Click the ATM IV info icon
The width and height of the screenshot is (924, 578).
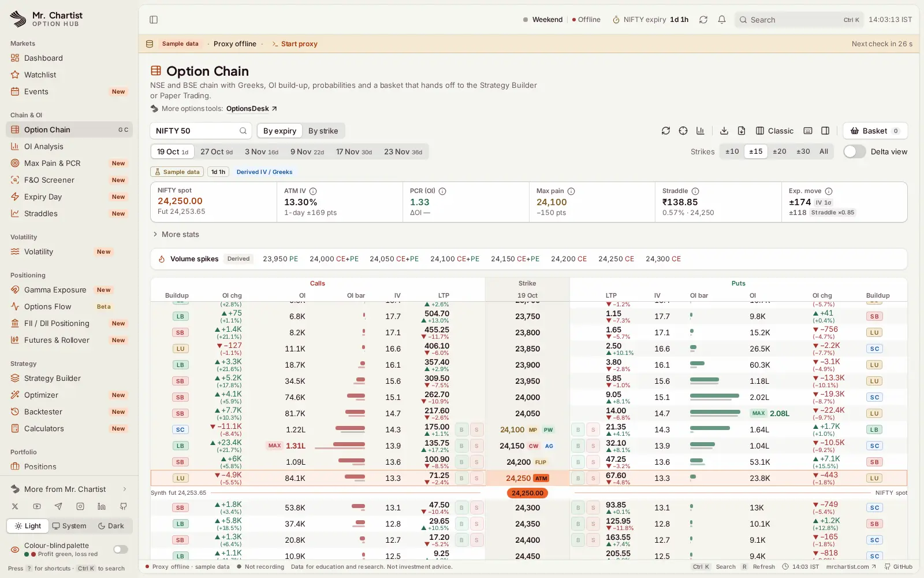pyautogui.click(x=313, y=191)
